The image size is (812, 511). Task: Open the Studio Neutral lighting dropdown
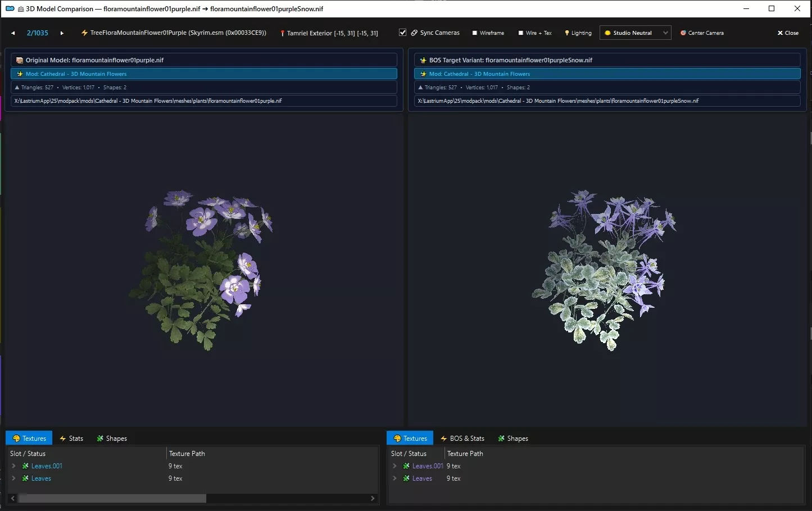coord(635,33)
